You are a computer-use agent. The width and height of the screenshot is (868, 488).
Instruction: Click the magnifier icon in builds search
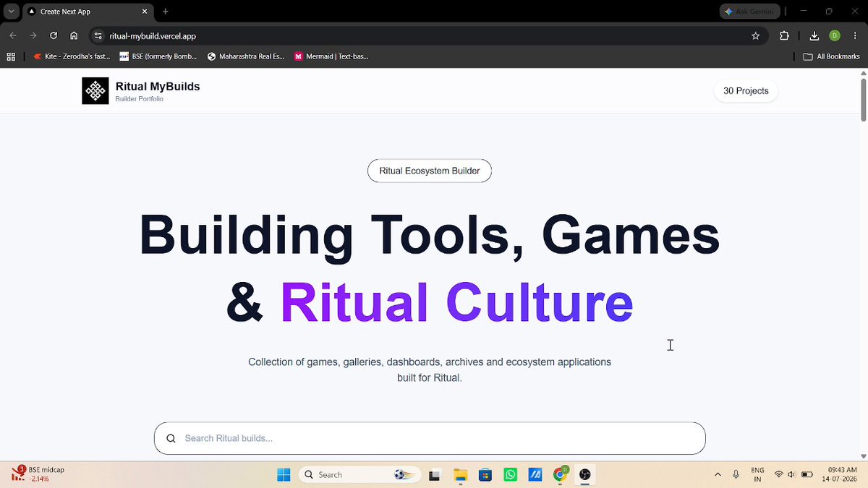pos(171,438)
